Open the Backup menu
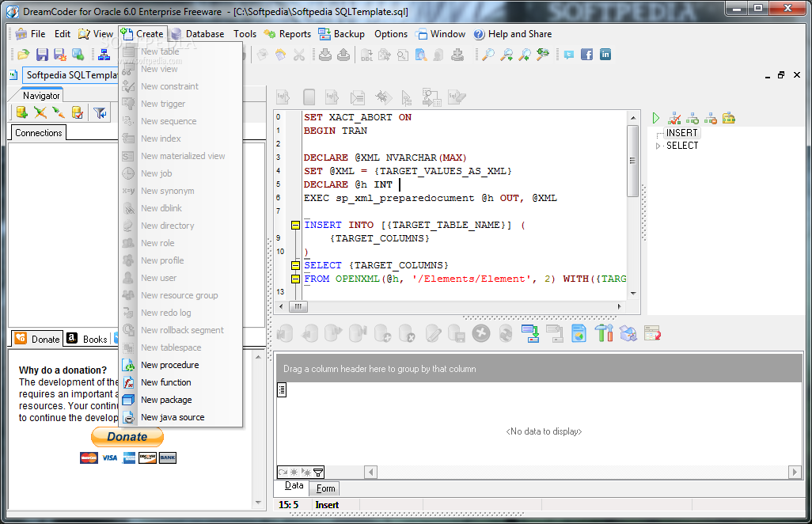 click(x=342, y=34)
